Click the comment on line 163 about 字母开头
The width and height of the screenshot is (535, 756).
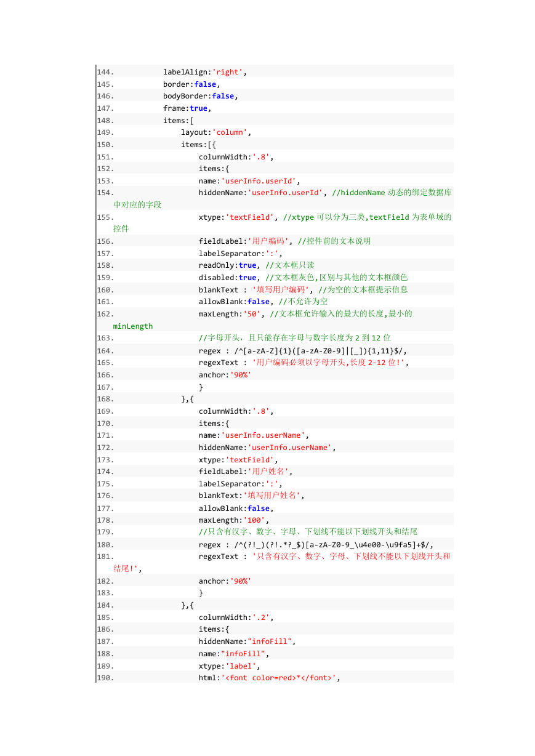295,338
